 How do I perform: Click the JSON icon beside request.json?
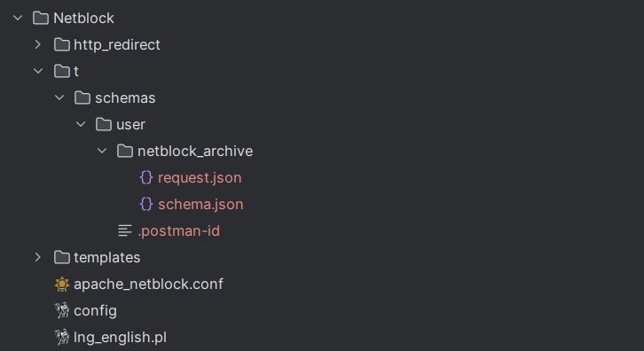tap(146, 178)
